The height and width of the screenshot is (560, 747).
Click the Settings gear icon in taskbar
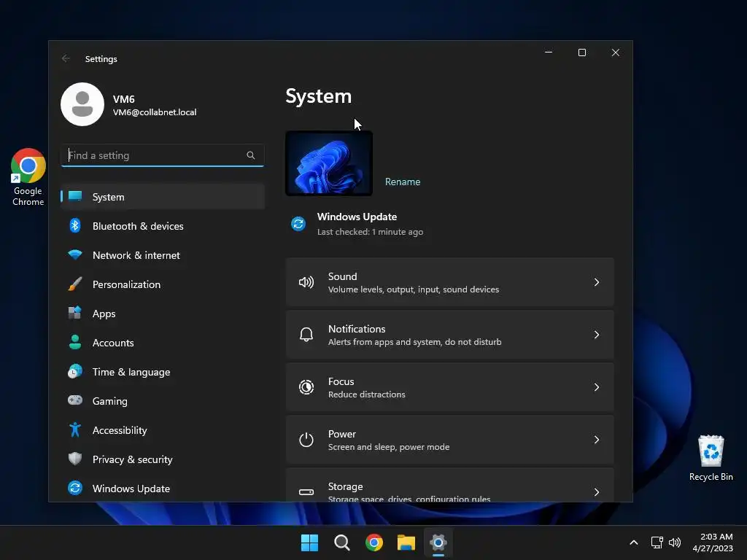(438, 542)
